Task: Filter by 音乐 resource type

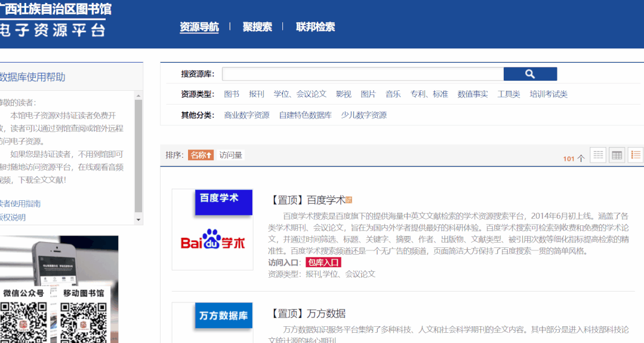Action: pyautogui.click(x=393, y=94)
